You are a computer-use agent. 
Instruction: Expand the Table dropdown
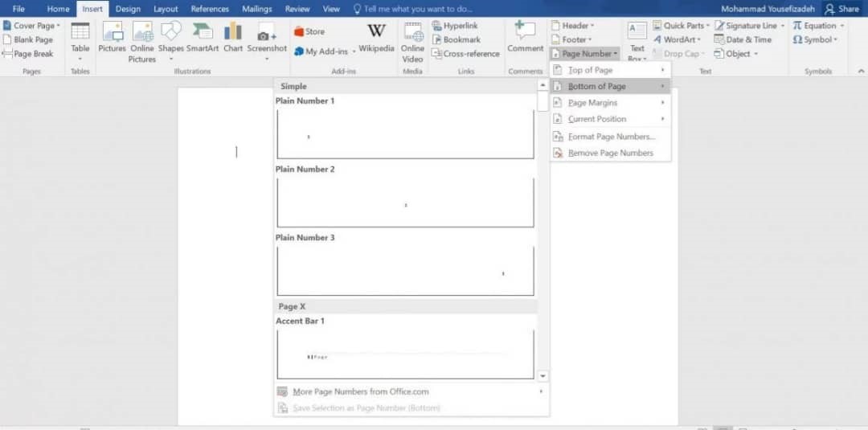[80, 59]
